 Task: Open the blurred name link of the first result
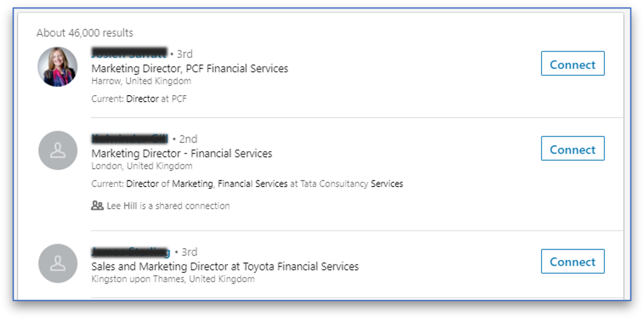[129, 53]
